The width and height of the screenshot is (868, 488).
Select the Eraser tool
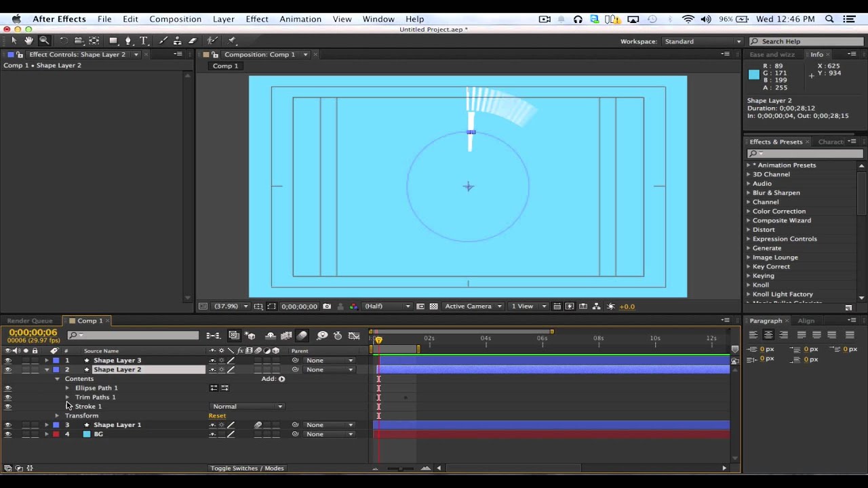point(193,41)
